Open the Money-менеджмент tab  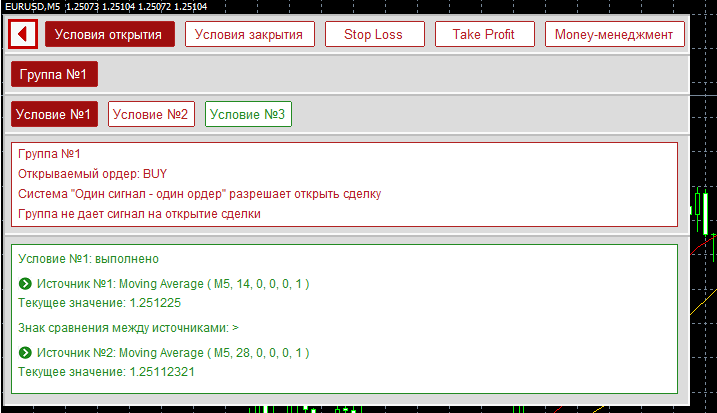(x=615, y=34)
